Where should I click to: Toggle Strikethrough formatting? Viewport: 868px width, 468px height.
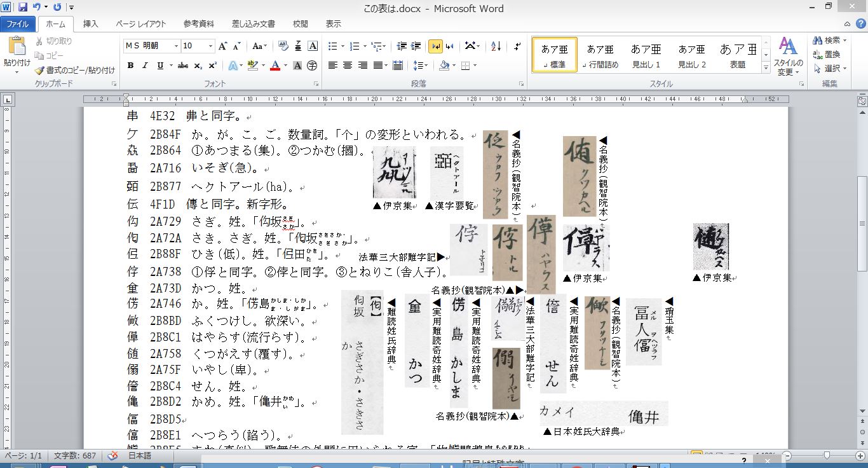pyautogui.click(x=182, y=65)
